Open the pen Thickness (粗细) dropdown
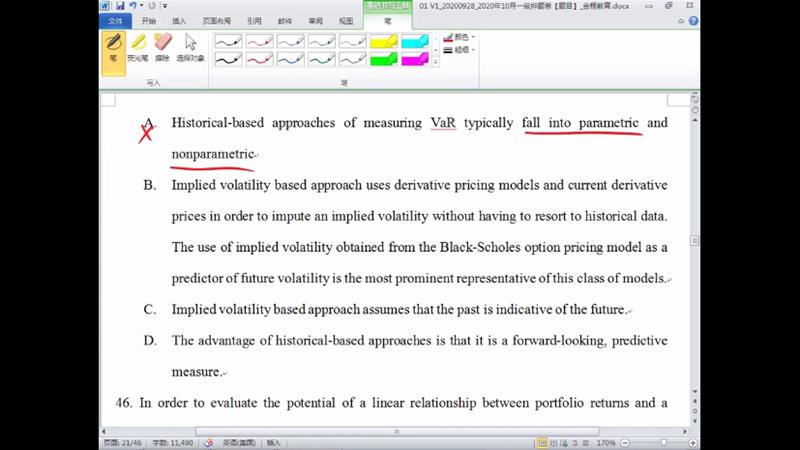The image size is (800, 450). click(x=459, y=50)
